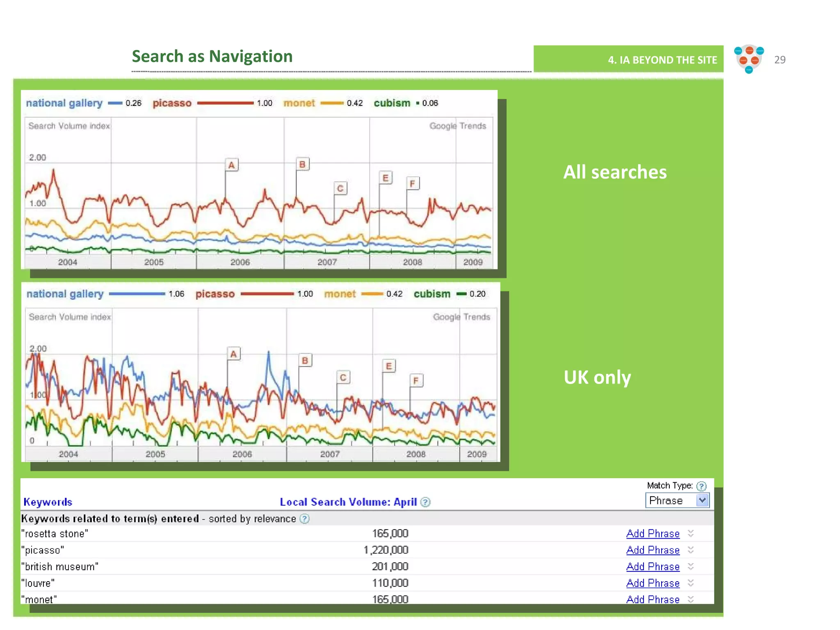Click marker F in the UK only chart
This screenshot has height=630, width=840.
416,381
